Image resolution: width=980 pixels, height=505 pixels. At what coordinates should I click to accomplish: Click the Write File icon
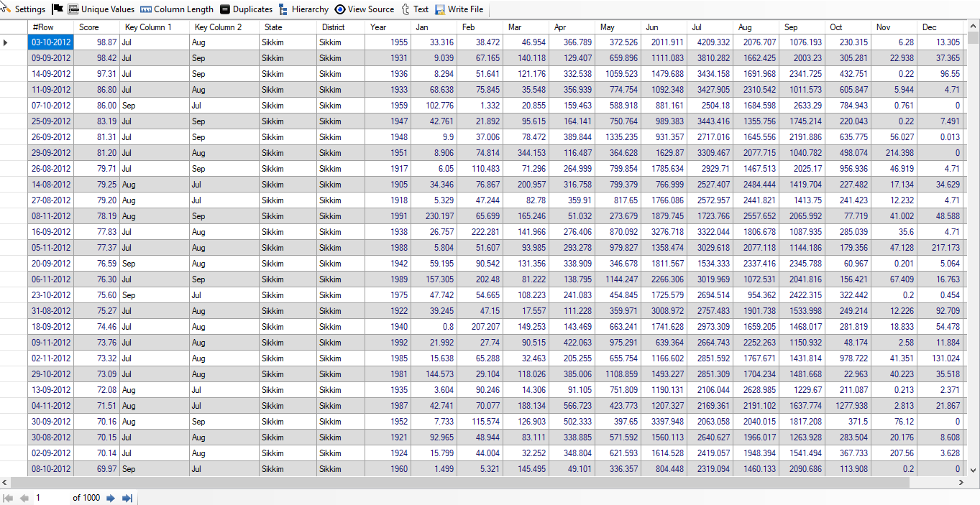pyautogui.click(x=440, y=9)
